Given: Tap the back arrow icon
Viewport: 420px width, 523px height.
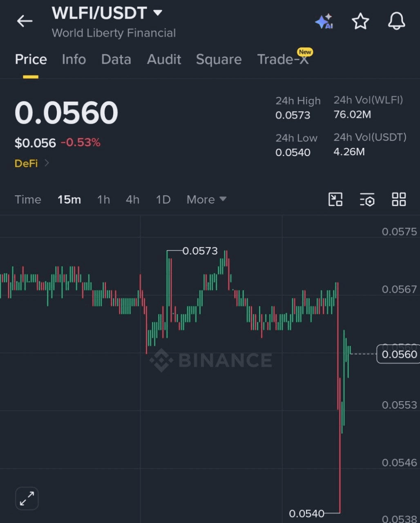Looking at the screenshot, I should [25, 21].
